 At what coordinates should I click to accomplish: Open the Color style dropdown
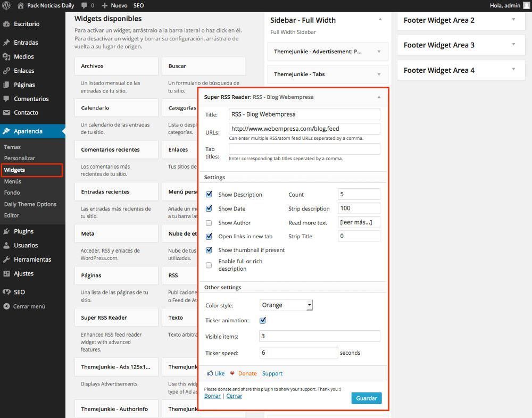(x=286, y=305)
